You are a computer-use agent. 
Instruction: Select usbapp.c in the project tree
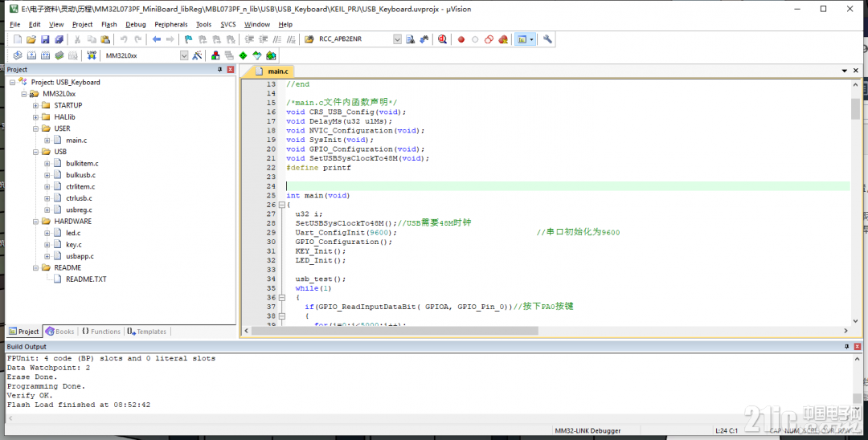click(80, 256)
